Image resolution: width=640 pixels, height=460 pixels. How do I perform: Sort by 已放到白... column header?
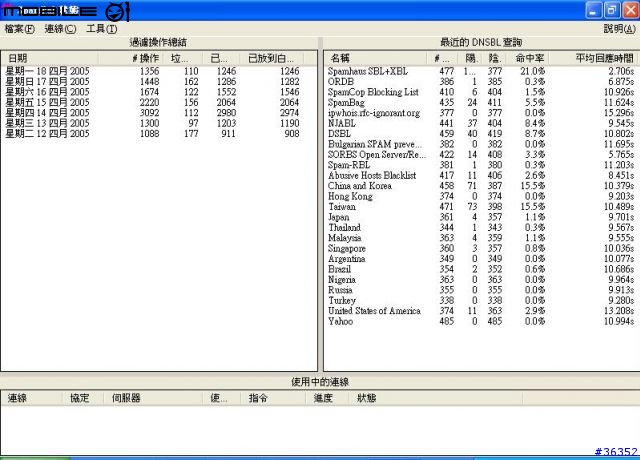pyautogui.click(x=271, y=58)
